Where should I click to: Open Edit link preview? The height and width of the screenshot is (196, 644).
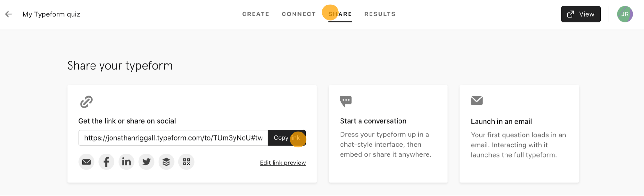(283, 163)
